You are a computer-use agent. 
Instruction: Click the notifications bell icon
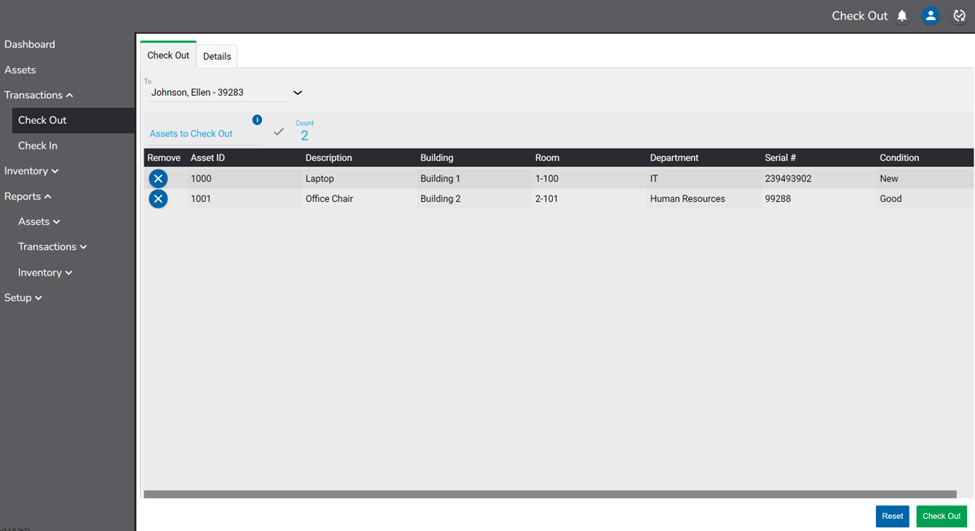coord(902,16)
